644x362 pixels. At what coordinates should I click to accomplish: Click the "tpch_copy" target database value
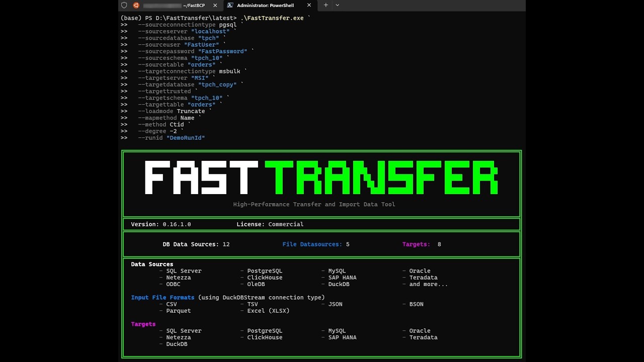(217, 84)
